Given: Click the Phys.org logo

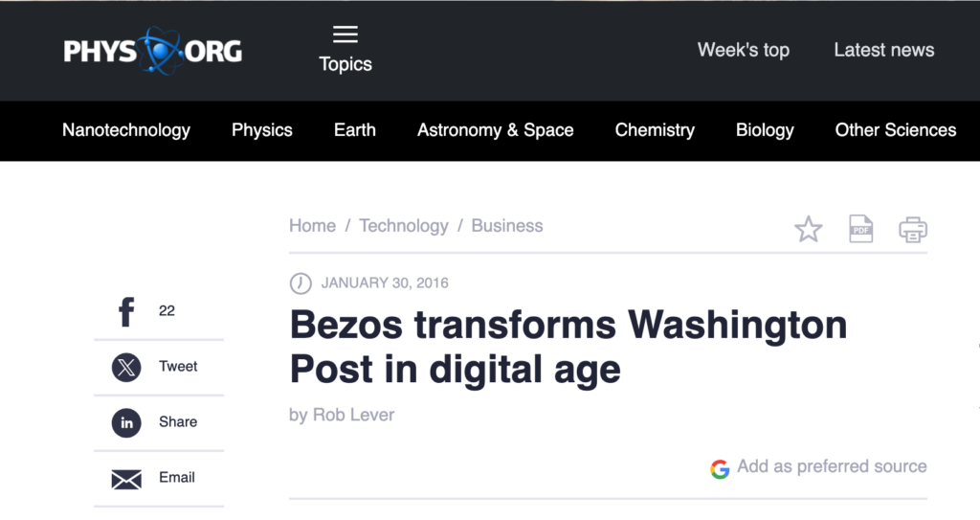Looking at the screenshot, I should click(152, 50).
